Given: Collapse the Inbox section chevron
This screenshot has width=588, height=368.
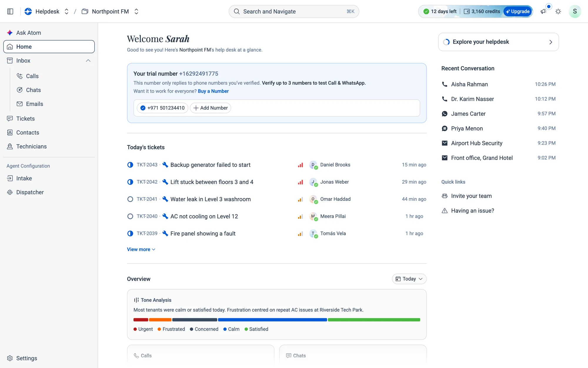Looking at the screenshot, I should tap(88, 61).
